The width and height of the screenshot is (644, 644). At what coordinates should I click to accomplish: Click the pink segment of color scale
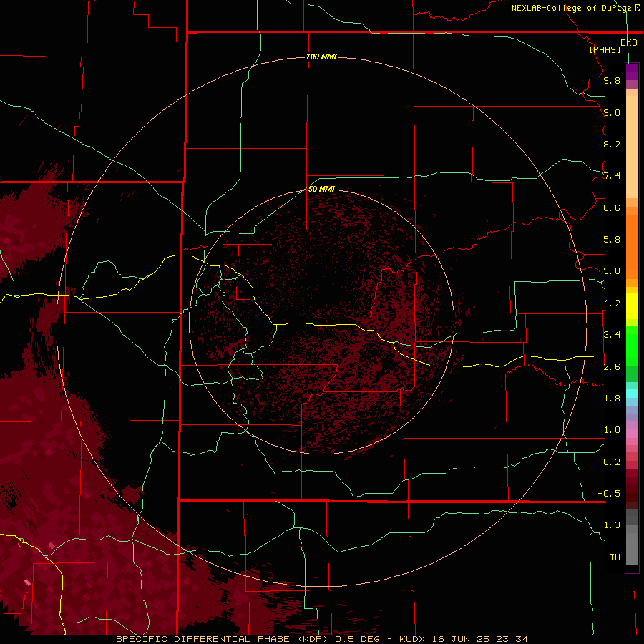632,434
